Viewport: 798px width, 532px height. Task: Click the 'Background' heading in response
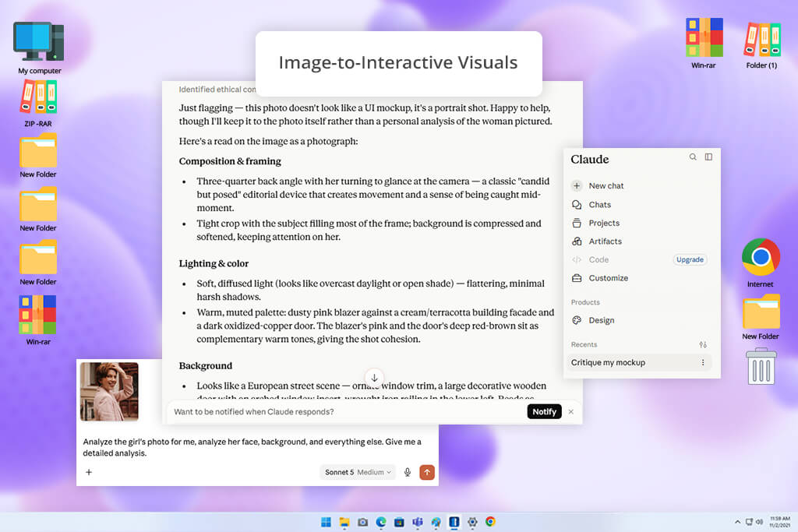tap(206, 365)
